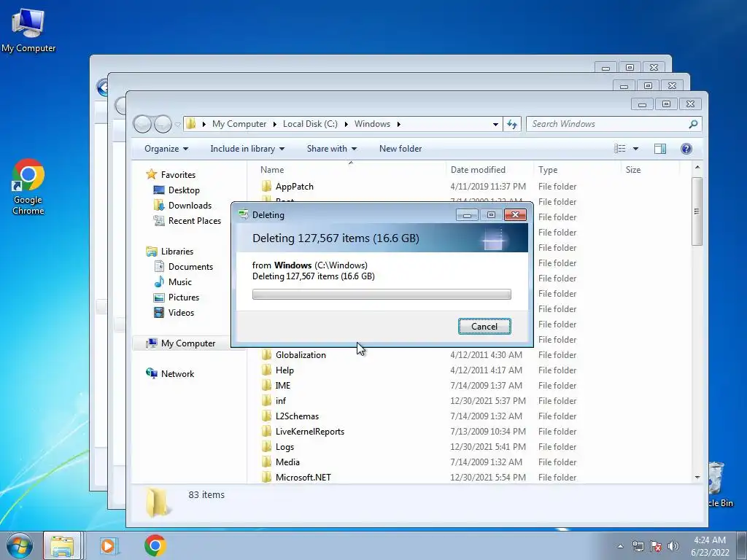Screen dimensions: 747x560
Task: Open Documents library
Action: tap(190, 267)
